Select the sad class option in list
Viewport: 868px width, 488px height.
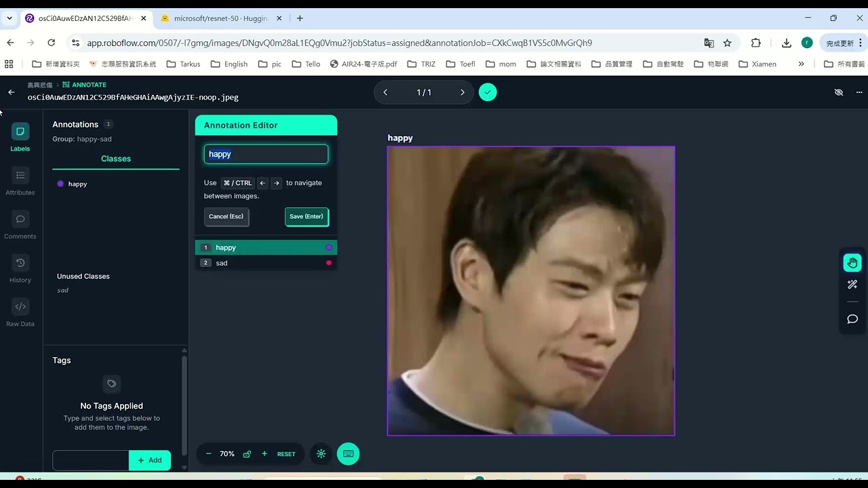tap(266, 263)
